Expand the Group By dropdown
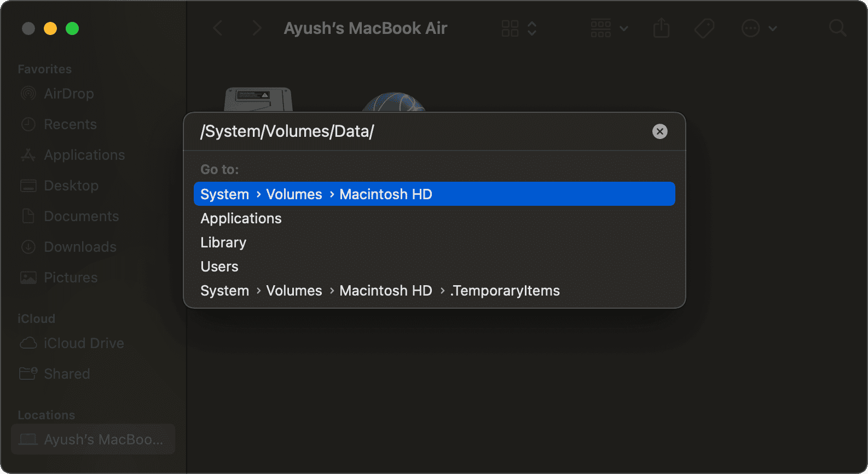Image resolution: width=868 pixels, height=474 pixels. (609, 28)
